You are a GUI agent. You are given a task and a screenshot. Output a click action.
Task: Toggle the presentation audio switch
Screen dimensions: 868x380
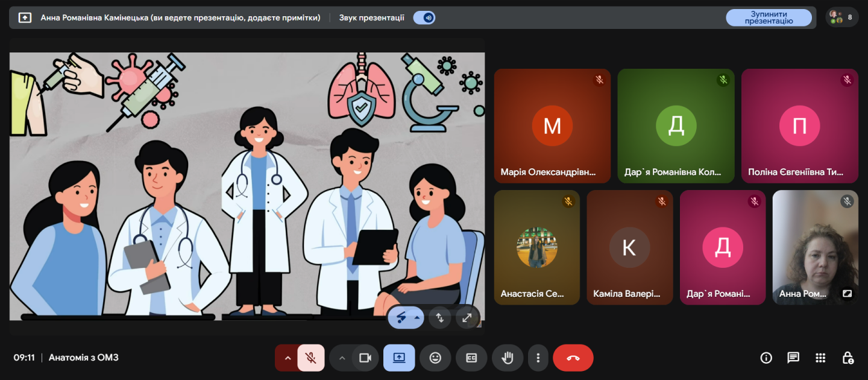[424, 17]
